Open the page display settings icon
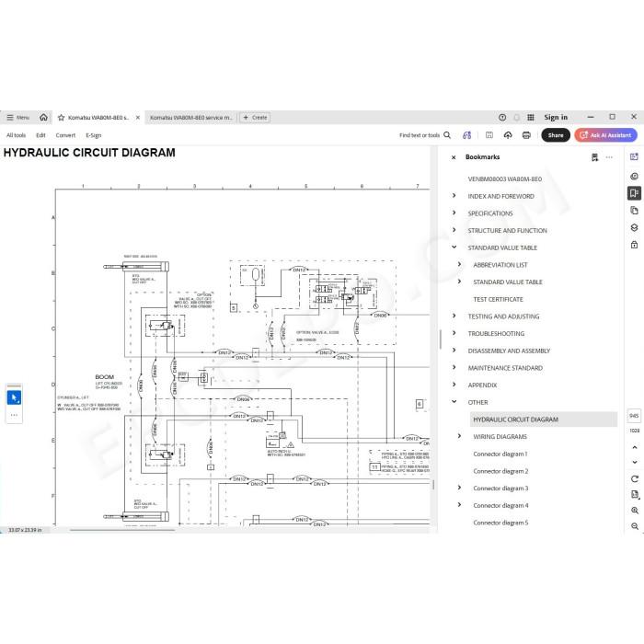Image resolution: width=644 pixels, height=644 pixels. pos(635,495)
